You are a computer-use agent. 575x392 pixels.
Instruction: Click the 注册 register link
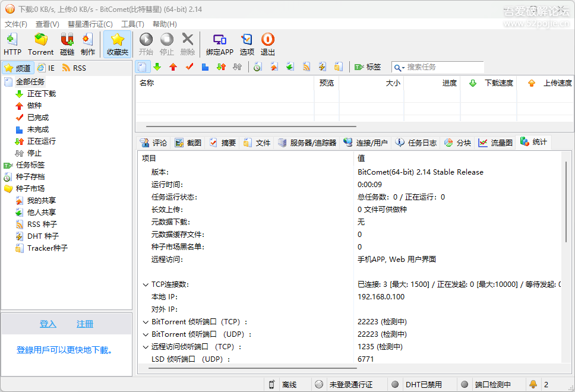click(85, 324)
